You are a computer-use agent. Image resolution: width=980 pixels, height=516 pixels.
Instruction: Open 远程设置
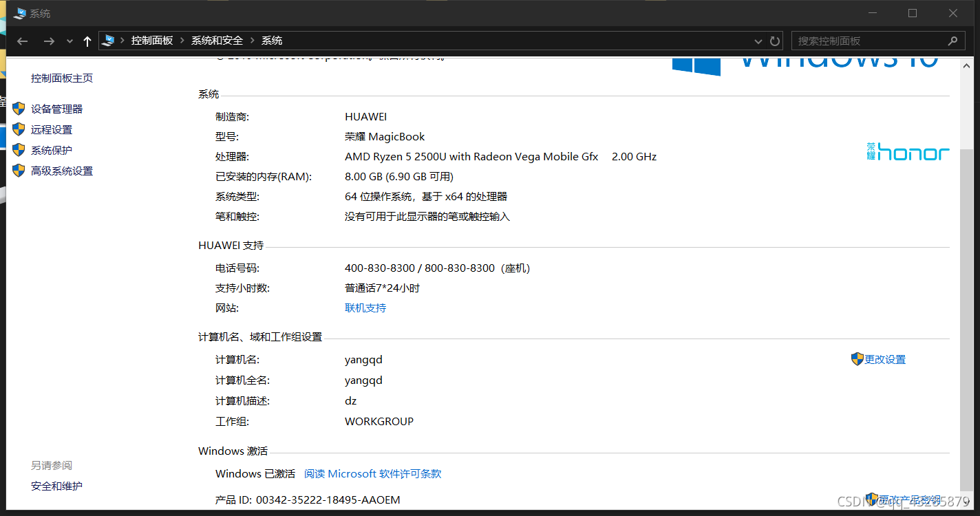click(52, 130)
